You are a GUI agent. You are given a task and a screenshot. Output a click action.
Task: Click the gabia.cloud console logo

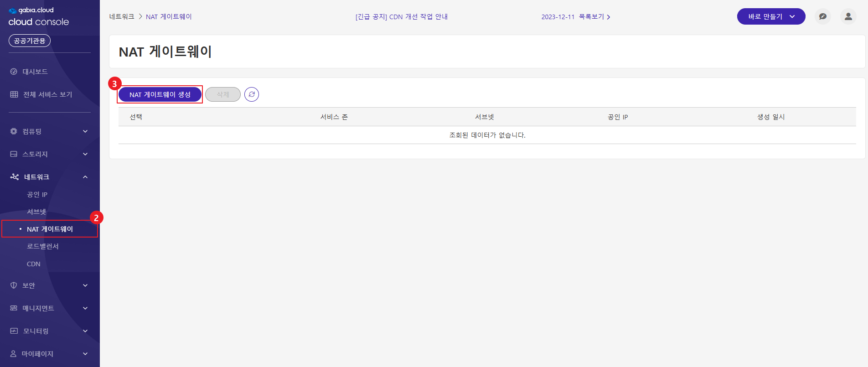[38, 16]
